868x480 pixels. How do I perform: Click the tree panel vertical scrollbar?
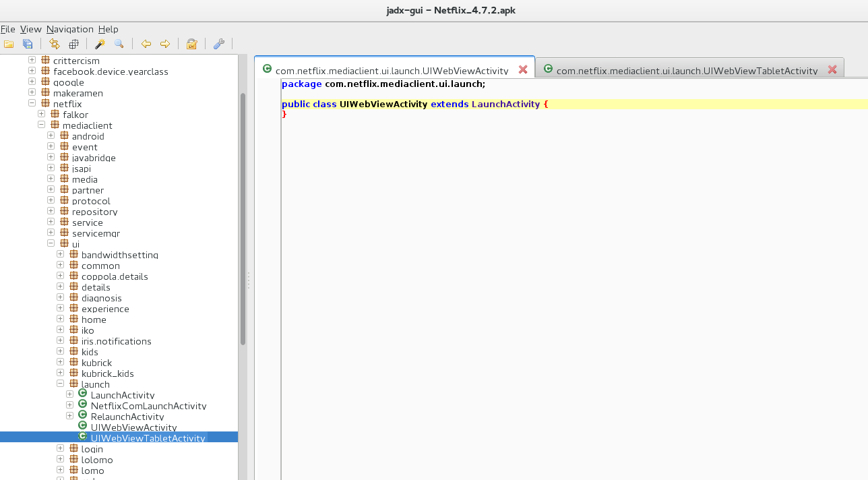click(x=243, y=219)
